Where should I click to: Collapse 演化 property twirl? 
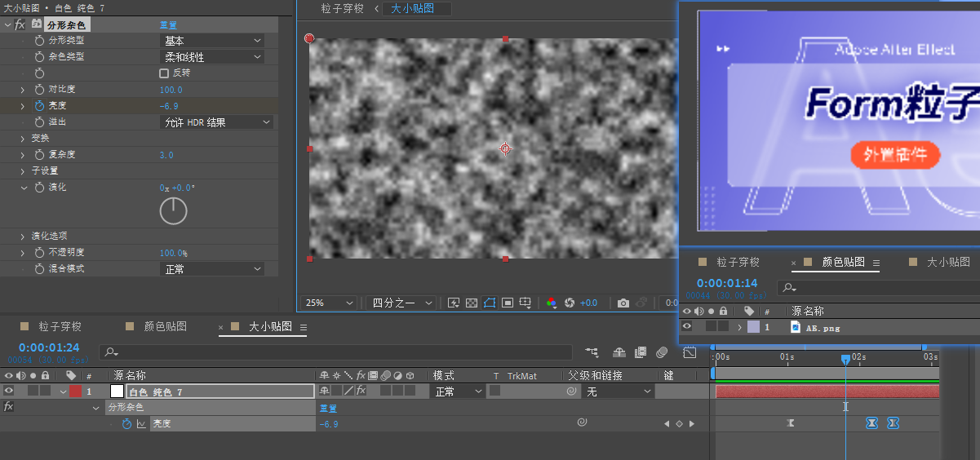[x=23, y=188]
